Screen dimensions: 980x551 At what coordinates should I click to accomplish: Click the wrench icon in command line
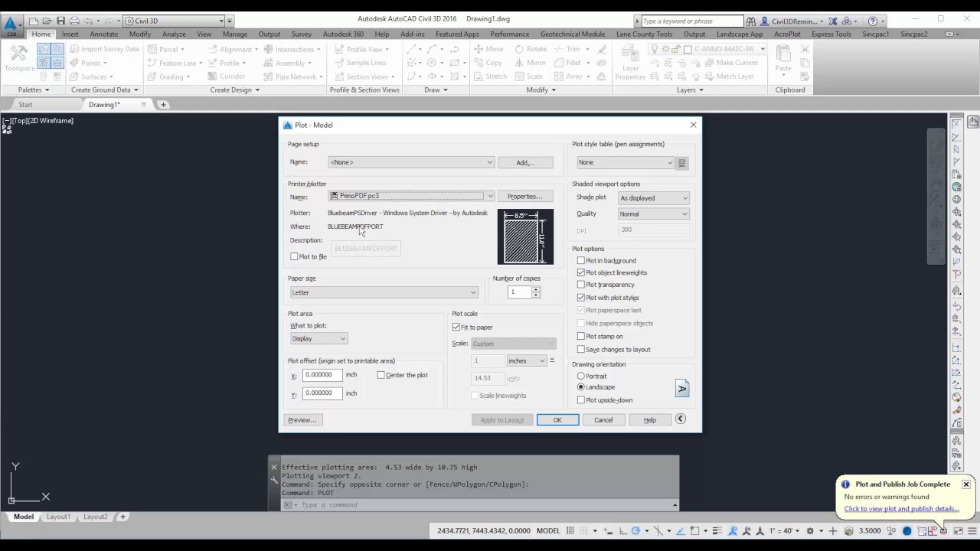tap(274, 480)
